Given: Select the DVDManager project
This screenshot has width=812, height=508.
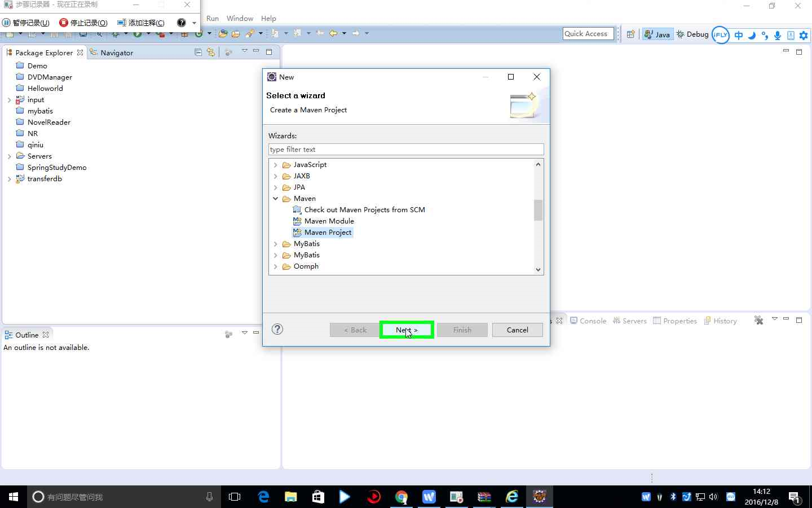Looking at the screenshot, I should pos(43,77).
